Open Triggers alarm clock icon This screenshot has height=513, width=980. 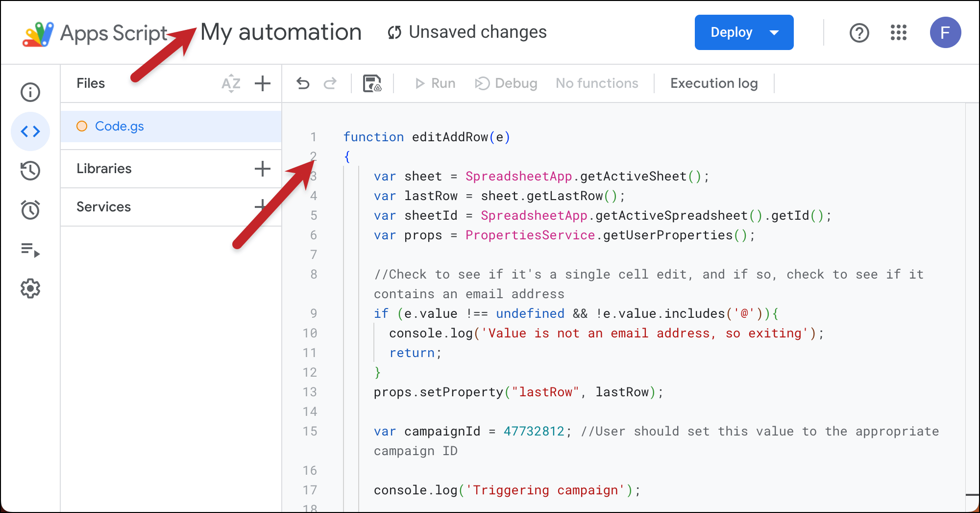click(30, 210)
